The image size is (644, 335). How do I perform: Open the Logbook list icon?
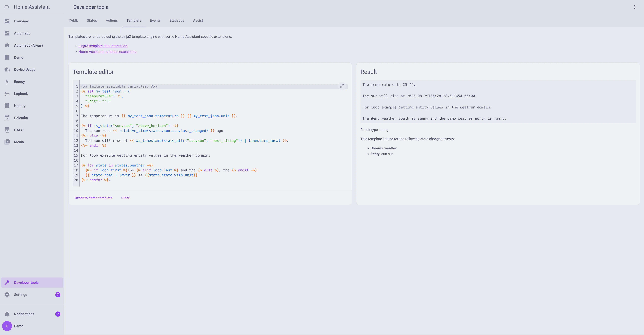pyautogui.click(x=7, y=94)
